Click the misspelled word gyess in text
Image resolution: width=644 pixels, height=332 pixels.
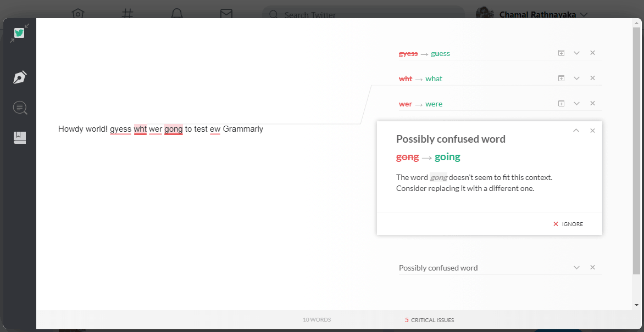point(120,130)
